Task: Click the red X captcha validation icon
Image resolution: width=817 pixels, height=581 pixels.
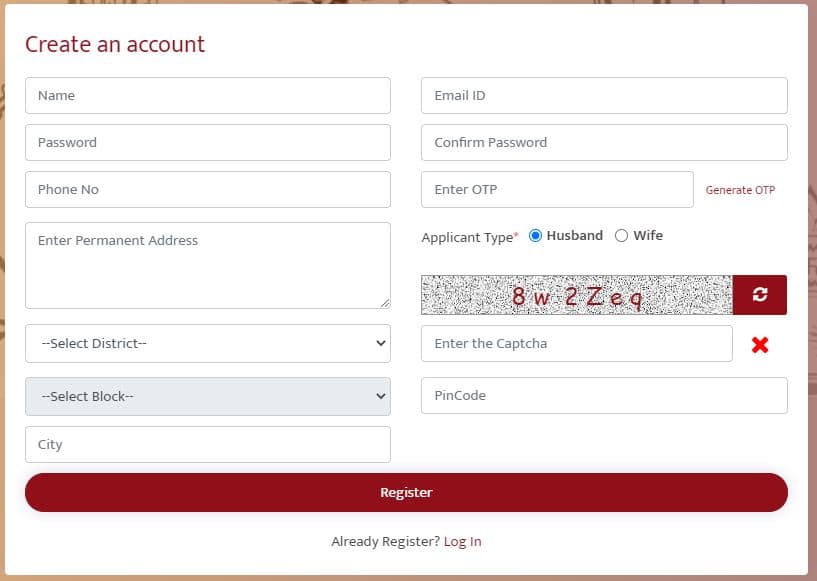Action: point(760,345)
